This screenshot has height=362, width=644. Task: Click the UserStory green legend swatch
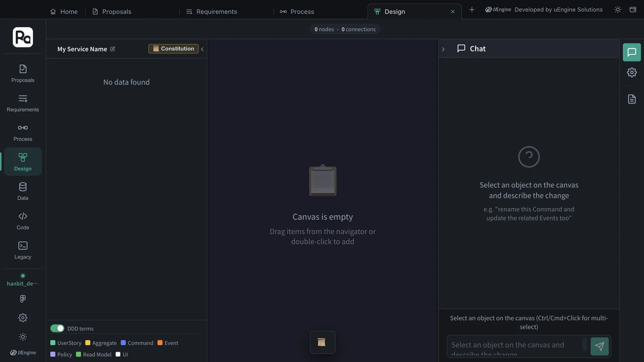(53, 343)
